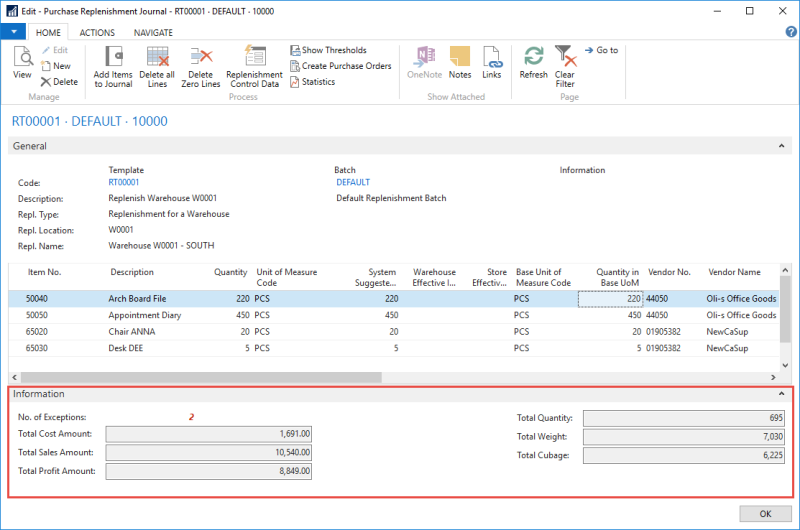The image size is (800, 530).
Task: Click Create Purchase Orders
Action: pos(340,66)
